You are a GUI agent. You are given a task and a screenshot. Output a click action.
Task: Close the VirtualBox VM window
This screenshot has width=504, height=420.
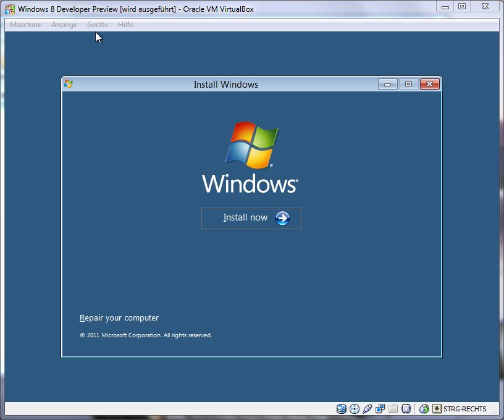[x=485, y=7]
